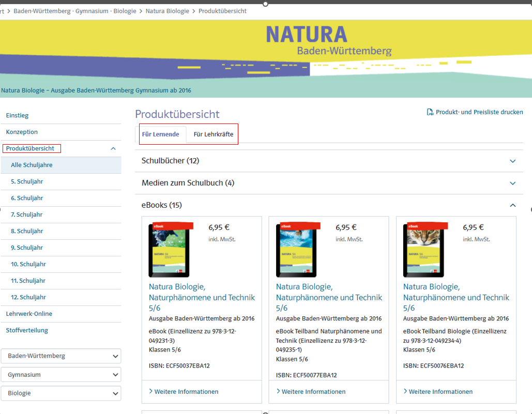Open title of eBook ISBN ECF50077EBA12

pos(329,297)
